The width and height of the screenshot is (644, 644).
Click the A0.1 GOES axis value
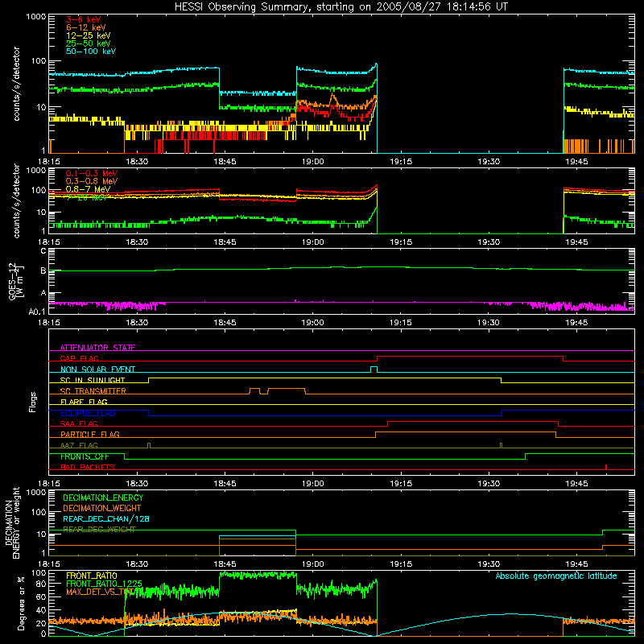(37, 312)
